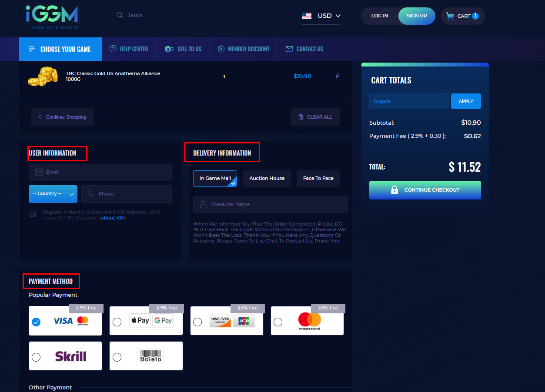
Task: Click the iGGM logo
Action: coord(51,17)
